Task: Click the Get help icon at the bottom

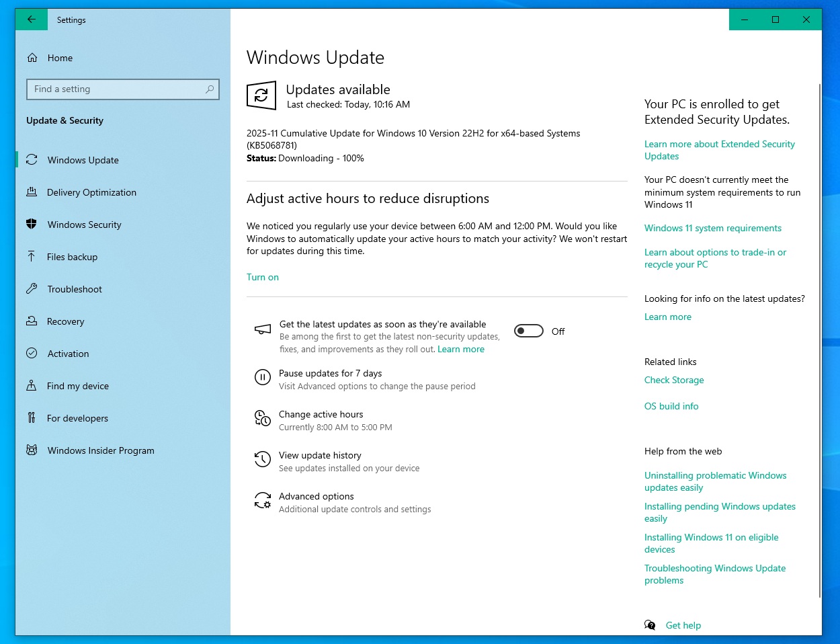Action: click(649, 625)
